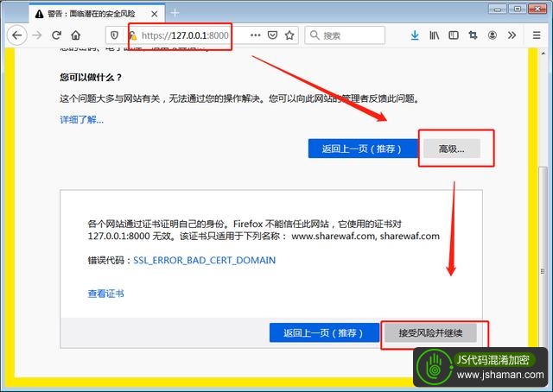The height and width of the screenshot is (392, 553).
Task: Click the search magnifier icon
Action: [315, 35]
